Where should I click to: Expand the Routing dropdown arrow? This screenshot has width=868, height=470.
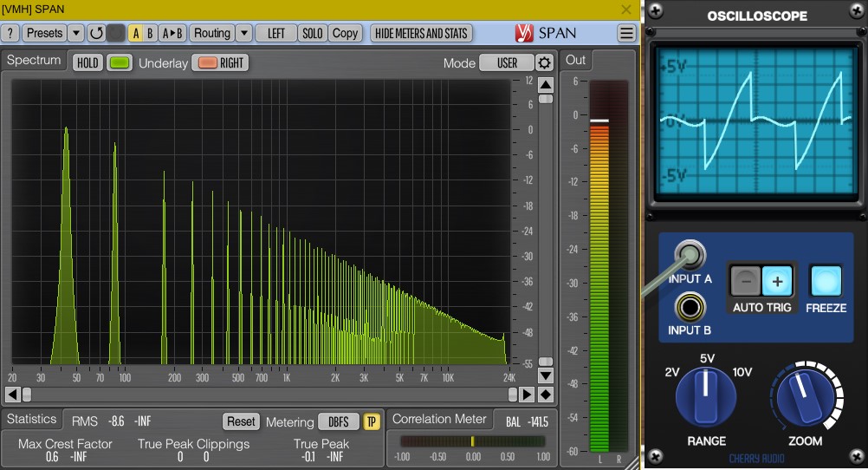[x=243, y=33]
